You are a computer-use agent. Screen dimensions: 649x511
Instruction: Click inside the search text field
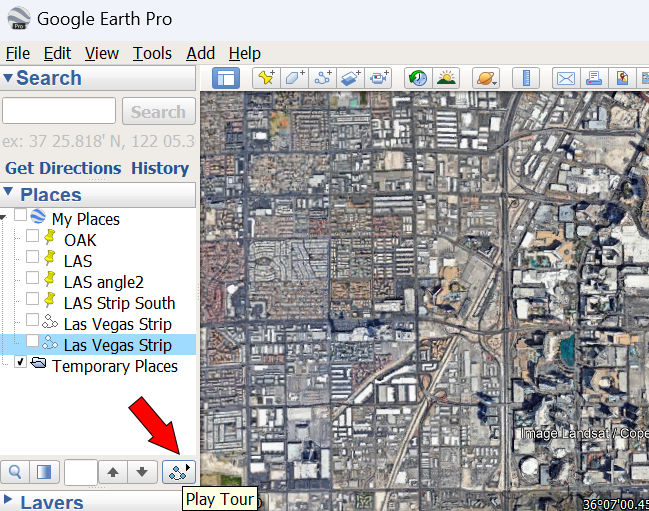(x=59, y=110)
